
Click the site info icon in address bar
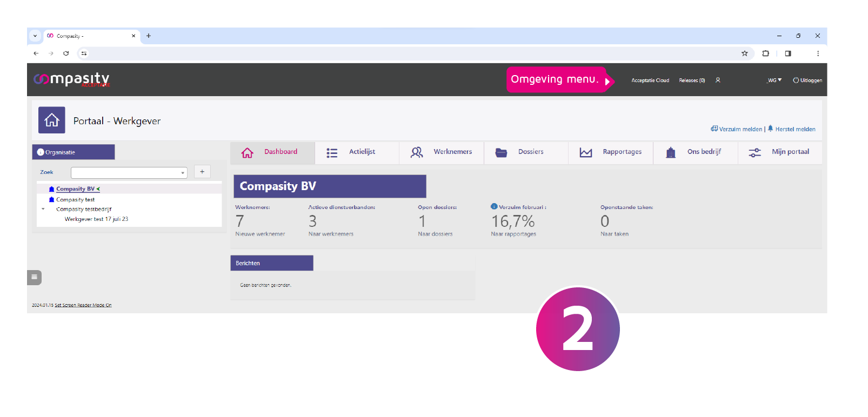84,53
